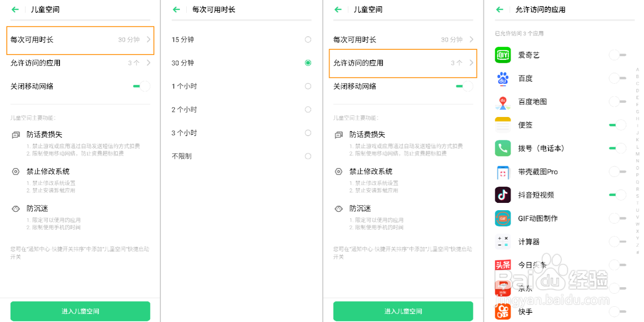
Task: Tap the back arrow on 允许访问的应用 page
Action: coord(499,9)
